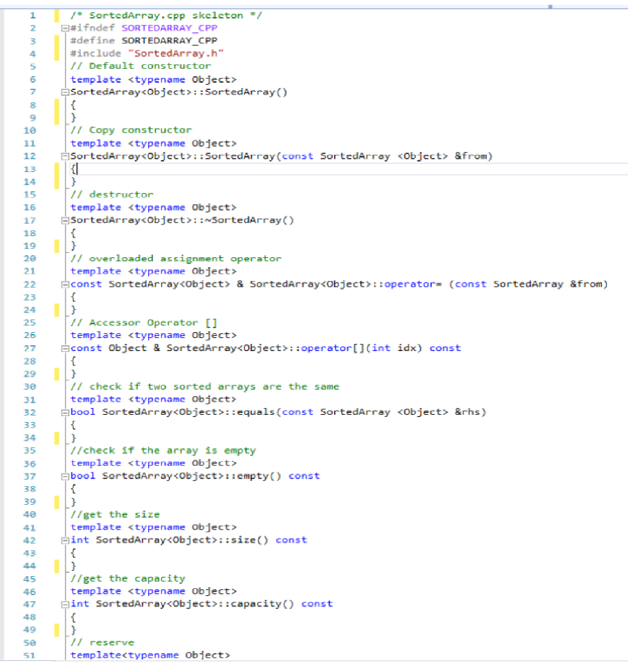Collapse the SORTEDARRAY_CPP ifndef region
The image size is (628, 672).
point(64,28)
